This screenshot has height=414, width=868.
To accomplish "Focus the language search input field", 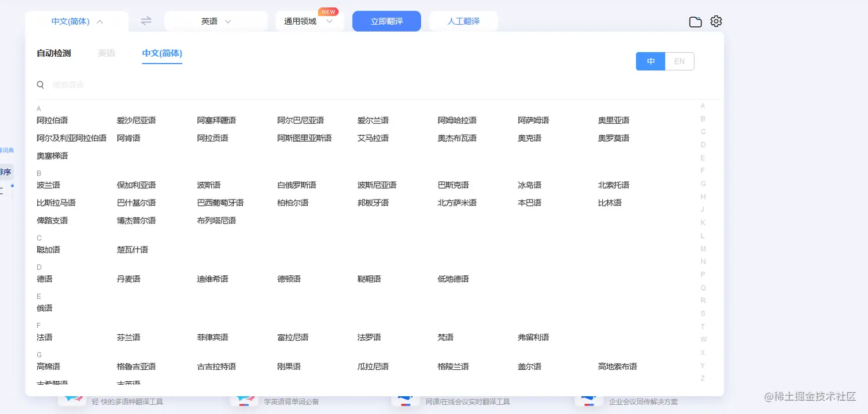I will coord(367,85).
